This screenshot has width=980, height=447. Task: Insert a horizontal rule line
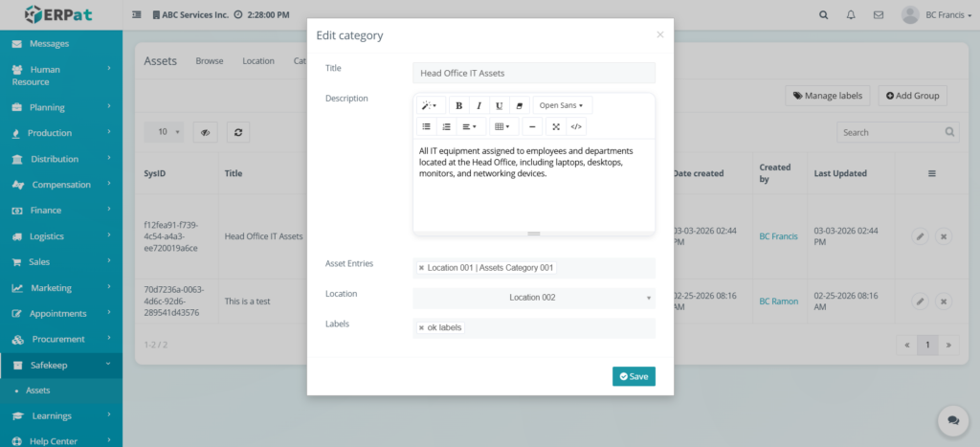[532, 126]
